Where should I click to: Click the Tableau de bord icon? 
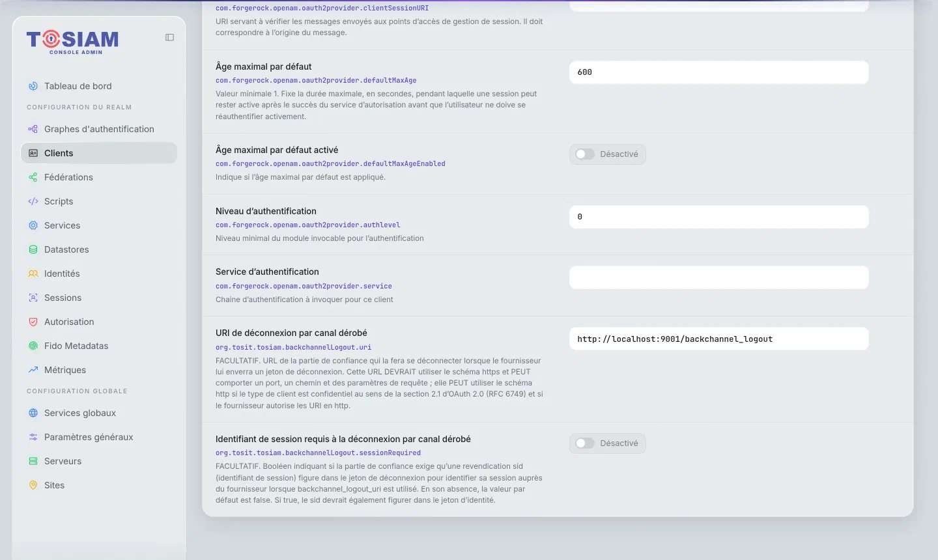pyautogui.click(x=33, y=86)
